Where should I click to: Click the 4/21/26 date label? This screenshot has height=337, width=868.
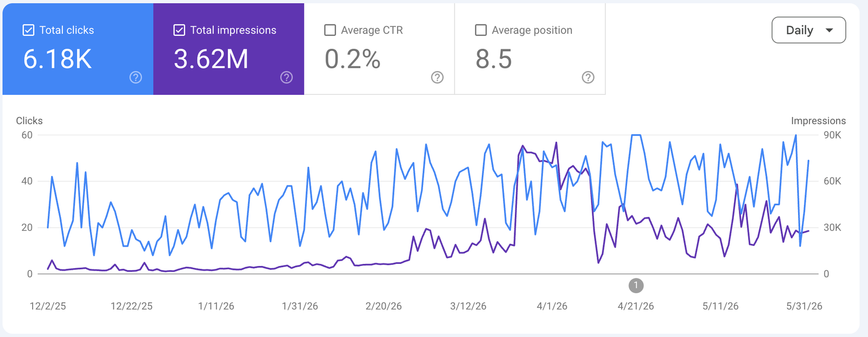pyautogui.click(x=636, y=306)
